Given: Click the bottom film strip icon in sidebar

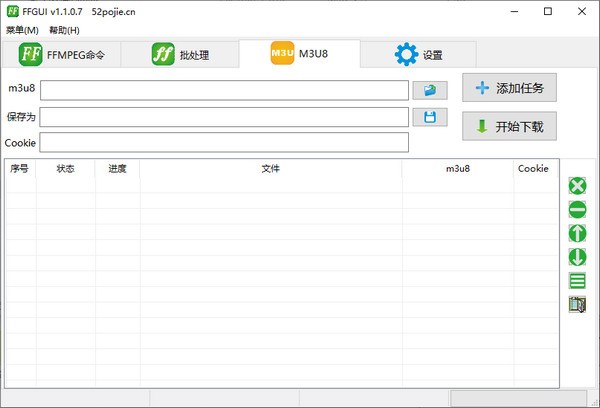Looking at the screenshot, I should tap(577, 305).
